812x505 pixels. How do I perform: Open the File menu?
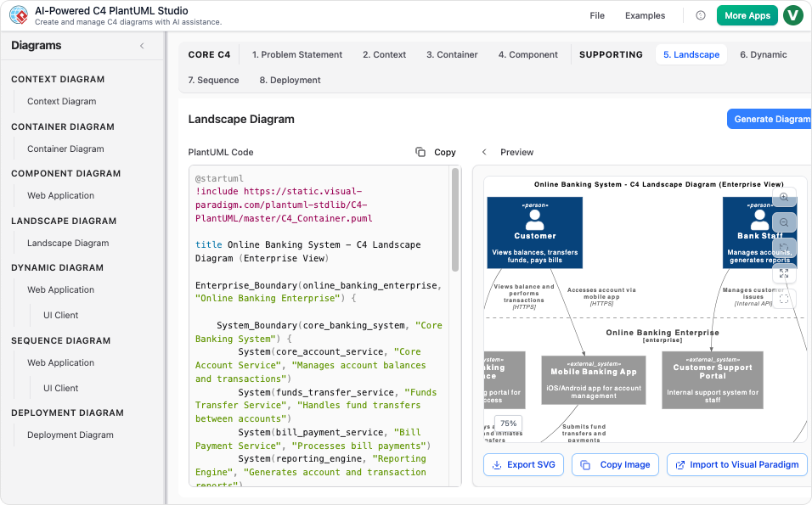tap(597, 15)
